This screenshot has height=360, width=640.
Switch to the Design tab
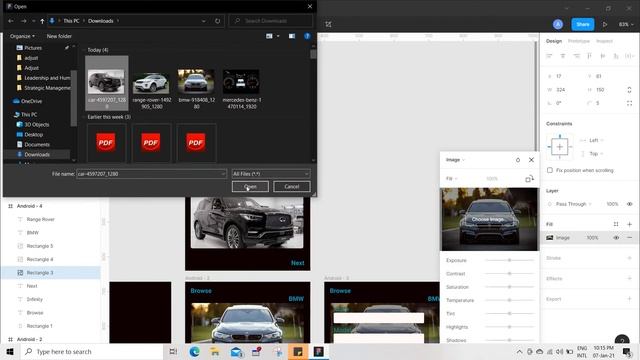554,41
